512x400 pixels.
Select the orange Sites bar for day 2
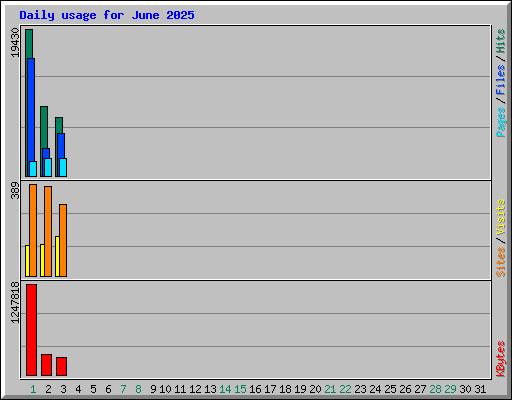(x=48, y=231)
